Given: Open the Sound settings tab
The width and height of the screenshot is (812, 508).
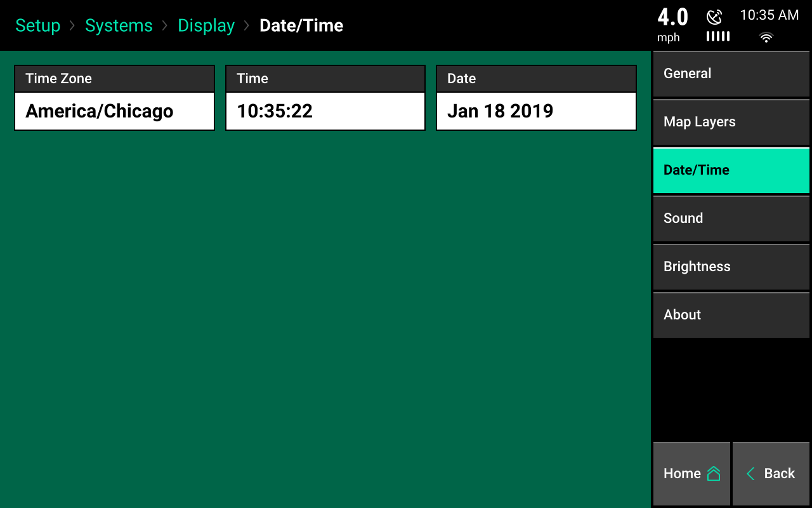Looking at the screenshot, I should (x=731, y=218).
